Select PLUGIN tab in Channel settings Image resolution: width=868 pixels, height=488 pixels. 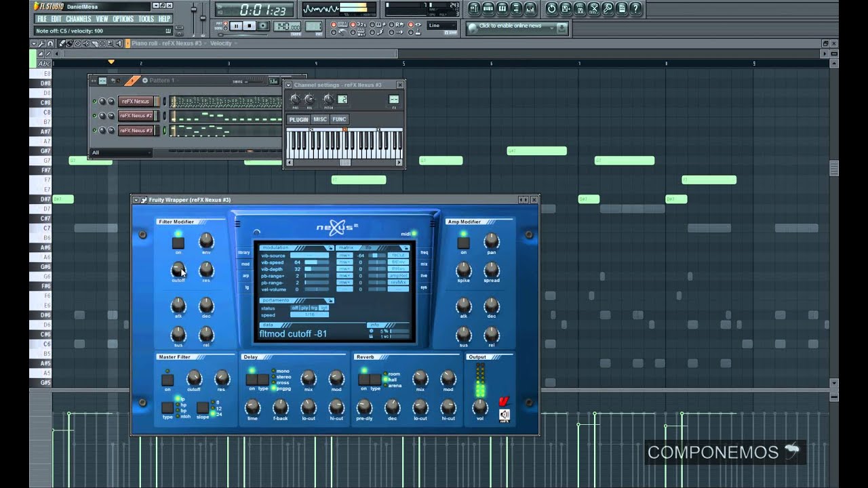(x=298, y=119)
